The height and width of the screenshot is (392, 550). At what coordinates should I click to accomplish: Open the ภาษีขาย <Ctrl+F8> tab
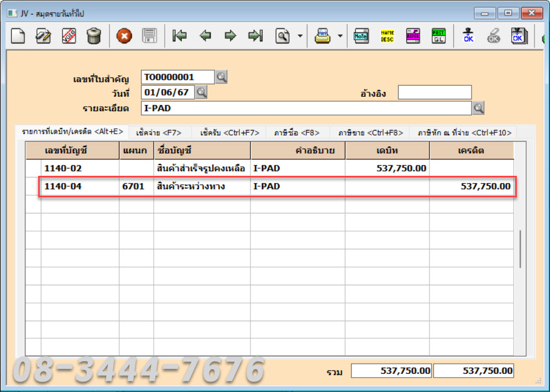[x=371, y=133]
